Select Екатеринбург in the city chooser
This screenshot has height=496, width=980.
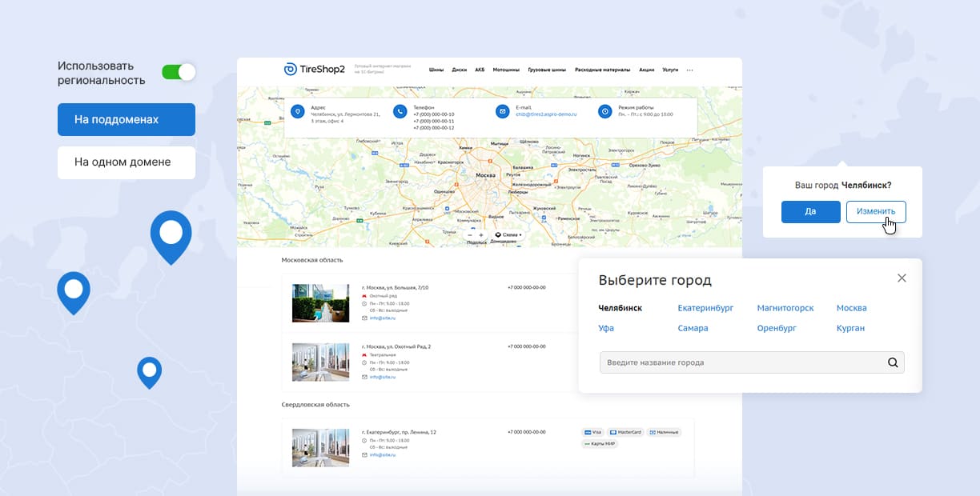click(x=706, y=307)
